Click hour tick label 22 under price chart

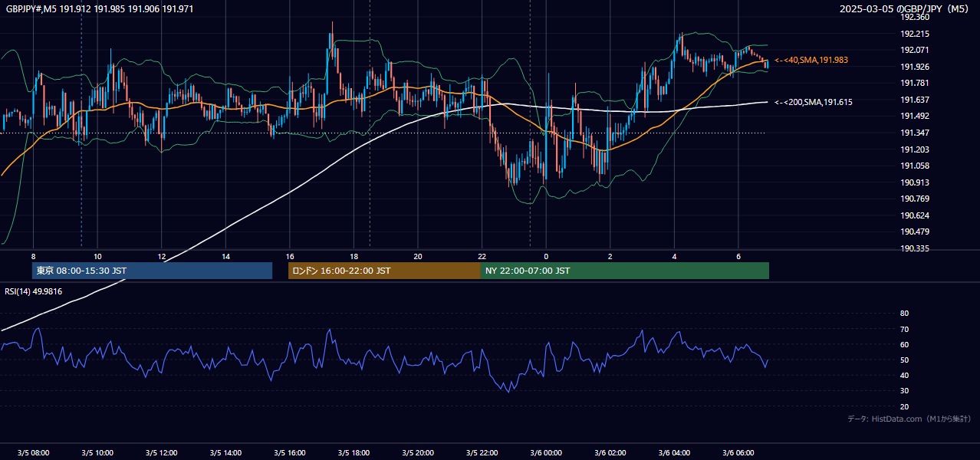tap(482, 256)
